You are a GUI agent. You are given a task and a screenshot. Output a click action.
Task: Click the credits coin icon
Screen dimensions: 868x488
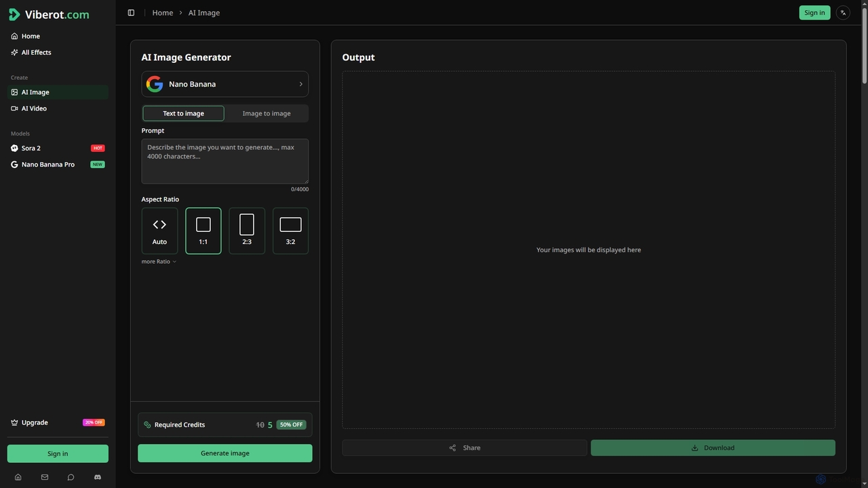coord(147,425)
